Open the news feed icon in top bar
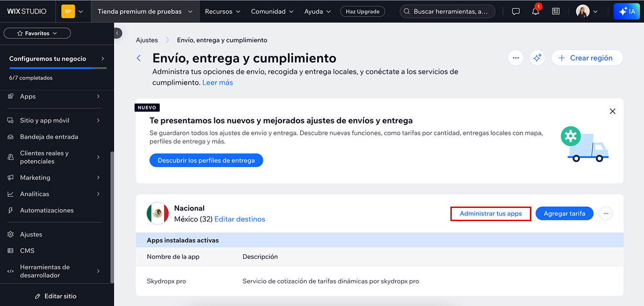 pos(556,11)
